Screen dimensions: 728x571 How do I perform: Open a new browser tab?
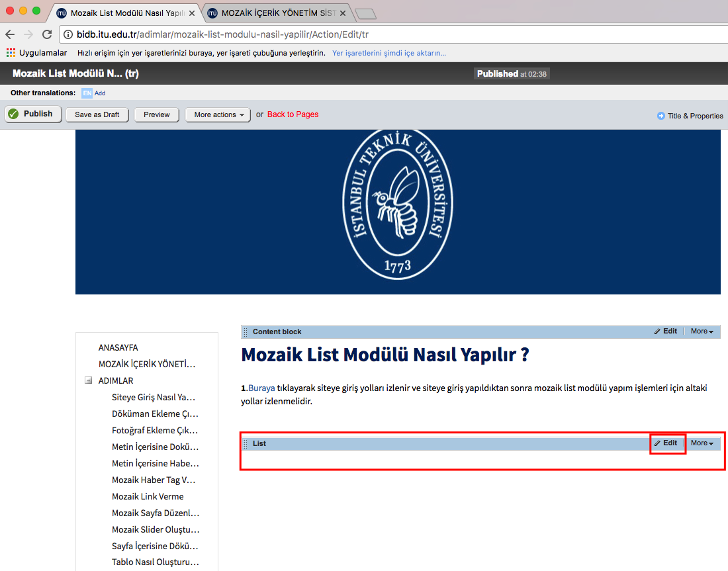366,14
